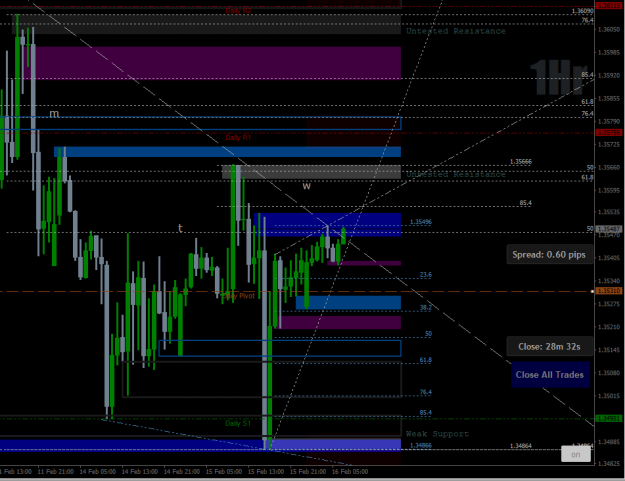Toggle the gray 'on' switch button
625x481 pixels.
coord(576,454)
